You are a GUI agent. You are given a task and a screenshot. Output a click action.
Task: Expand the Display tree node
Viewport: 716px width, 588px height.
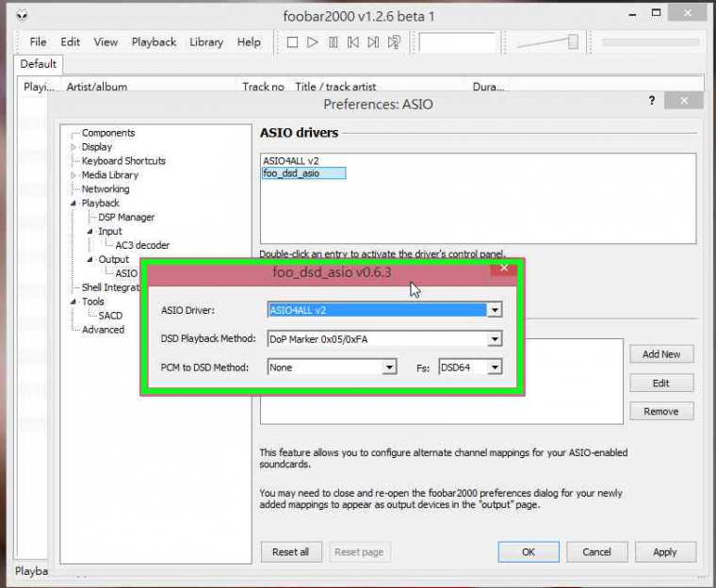[x=73, y=147]
